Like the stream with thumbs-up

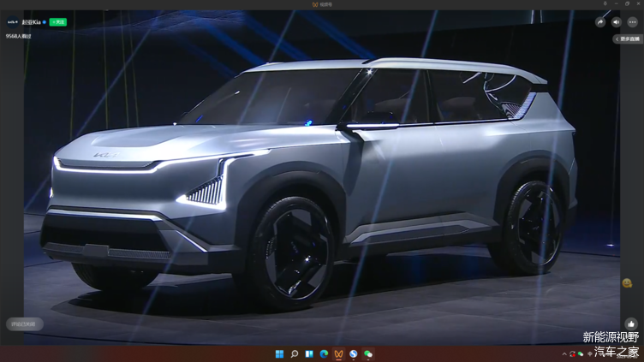(x=631, y=323)
